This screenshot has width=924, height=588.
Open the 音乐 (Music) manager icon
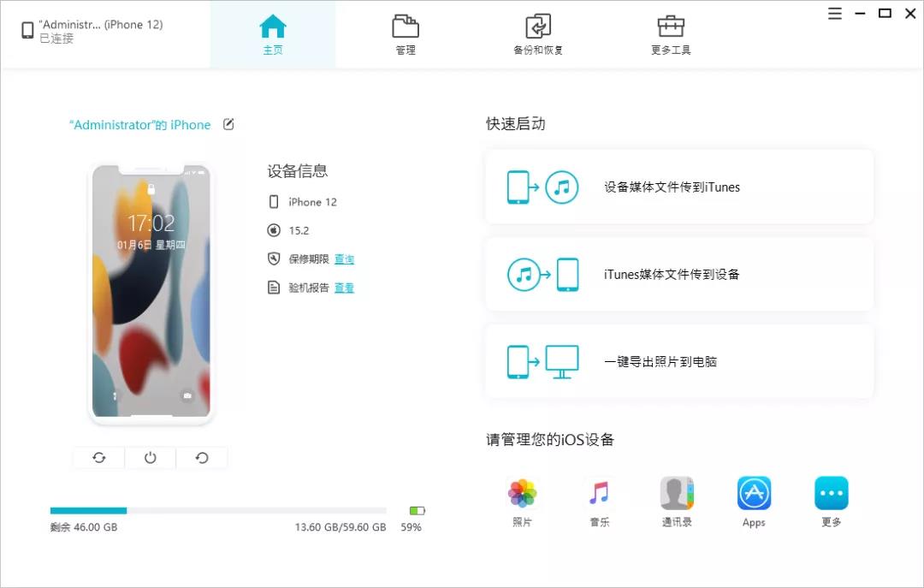599,492
